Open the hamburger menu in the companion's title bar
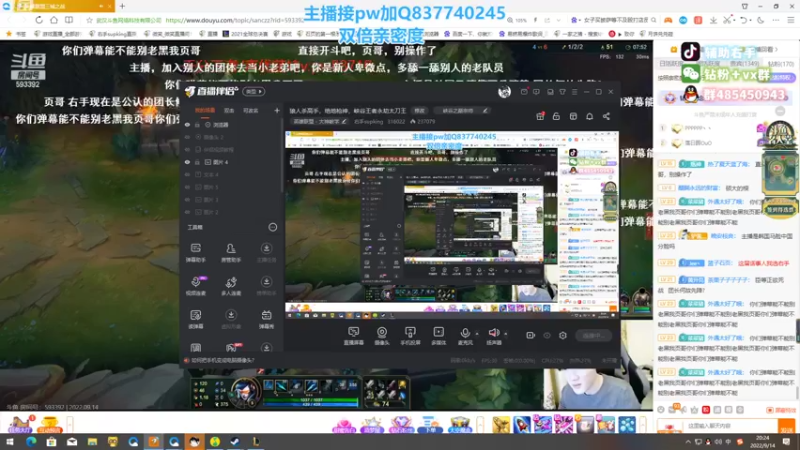This screenshot has height=450, width=800. click(x=574, y=92)
